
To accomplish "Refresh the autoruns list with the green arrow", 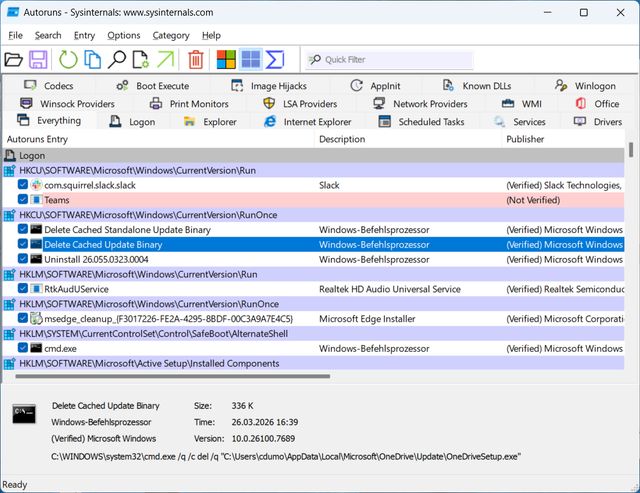I will (68, 60).
